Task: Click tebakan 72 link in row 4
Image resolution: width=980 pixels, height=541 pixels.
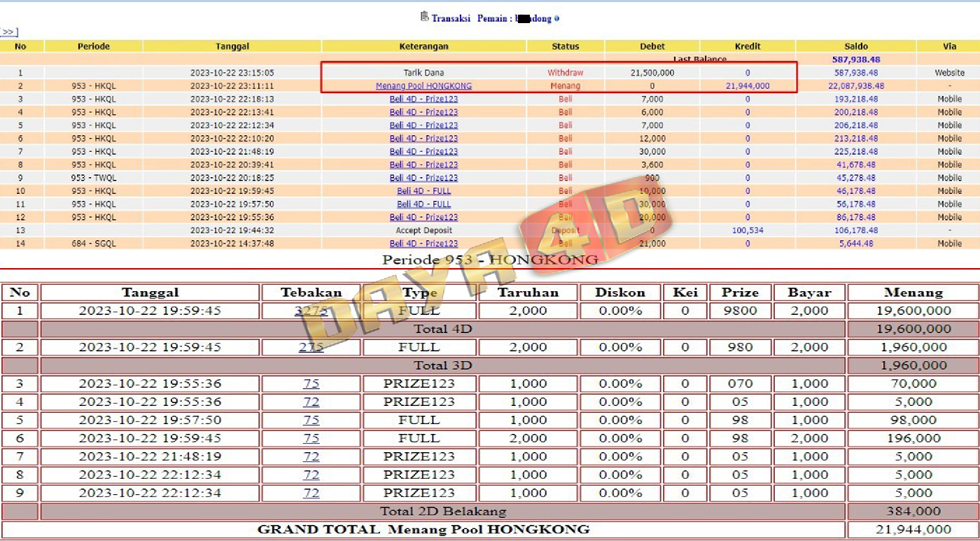Action: pos(311,402)
